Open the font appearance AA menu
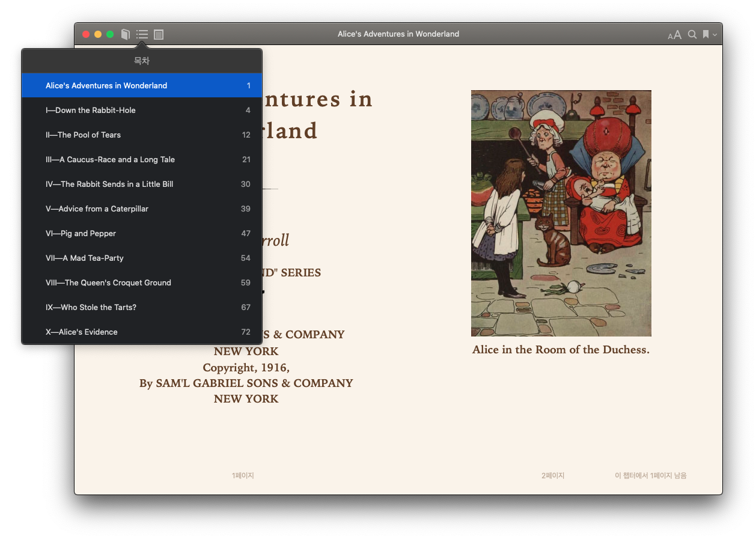 pos(674,35)
